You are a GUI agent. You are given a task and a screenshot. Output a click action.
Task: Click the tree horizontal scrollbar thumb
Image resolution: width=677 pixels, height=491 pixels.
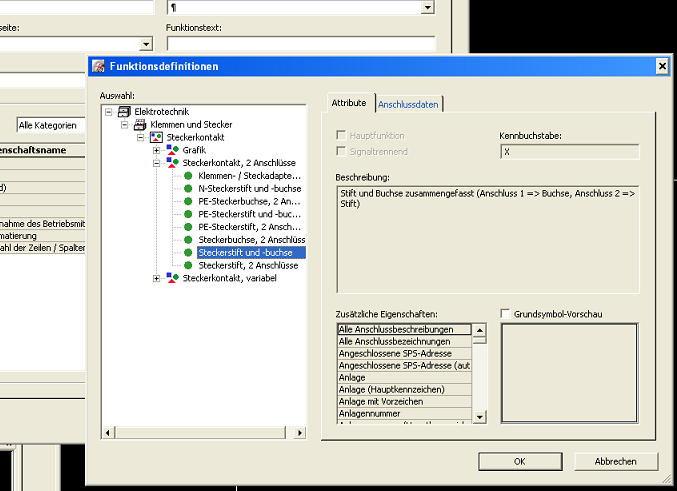pyautogui.click(x=200, y=432)
